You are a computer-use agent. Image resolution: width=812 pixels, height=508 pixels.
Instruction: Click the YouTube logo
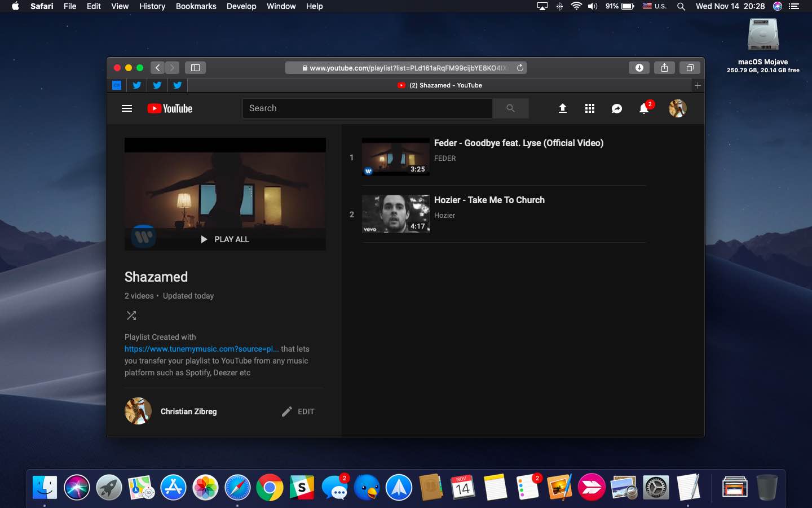[x=170, y=108]
